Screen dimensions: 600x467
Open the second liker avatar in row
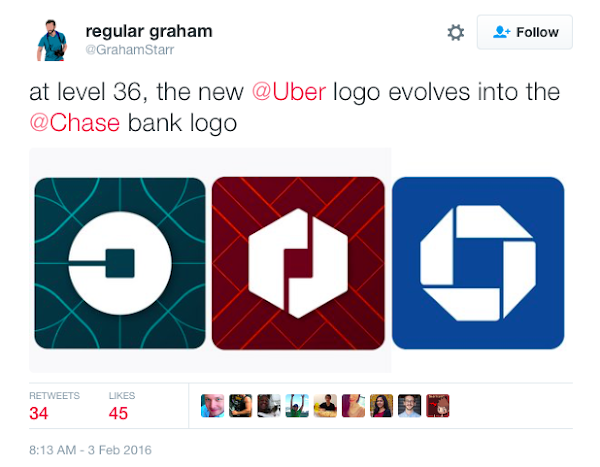tap(240, 406)
